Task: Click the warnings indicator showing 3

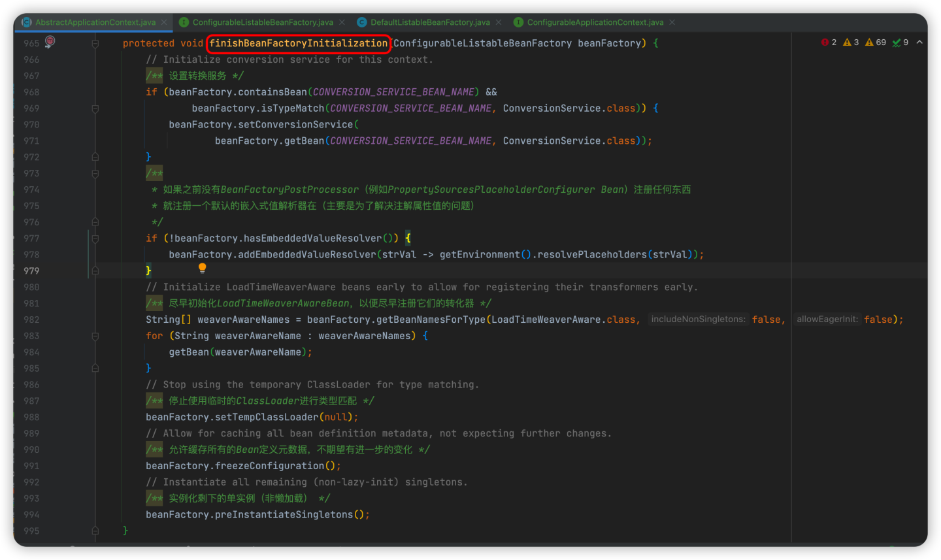Action: click(851, 42)
